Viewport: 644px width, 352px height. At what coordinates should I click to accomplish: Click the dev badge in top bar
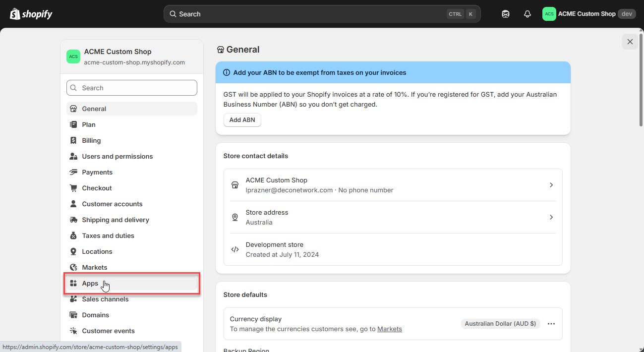click(627, 14)
